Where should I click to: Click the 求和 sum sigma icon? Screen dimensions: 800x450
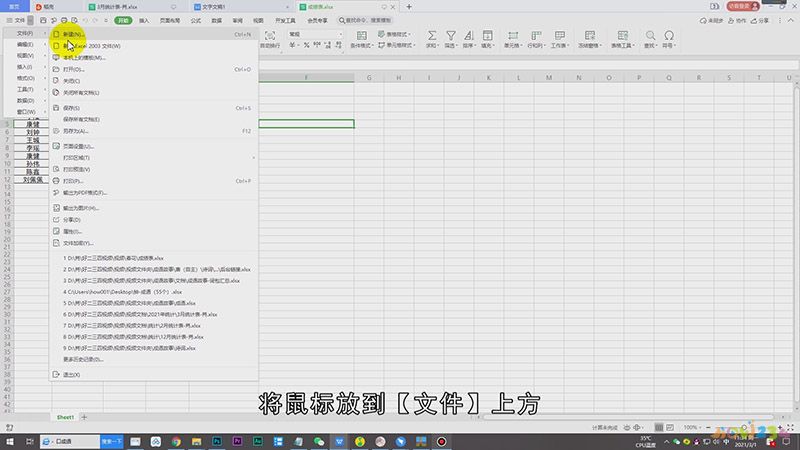click(432, 35)
